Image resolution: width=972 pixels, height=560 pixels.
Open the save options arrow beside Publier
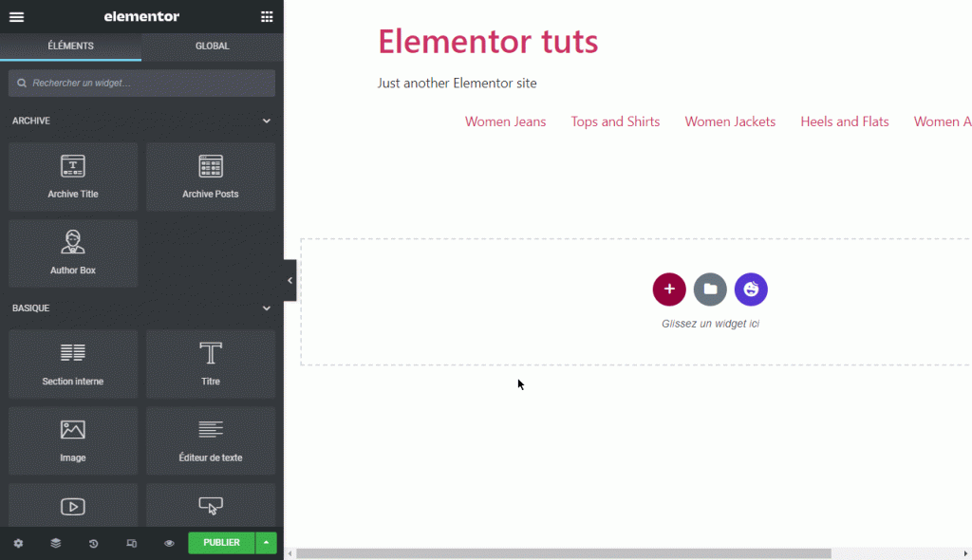pos(266,543)
